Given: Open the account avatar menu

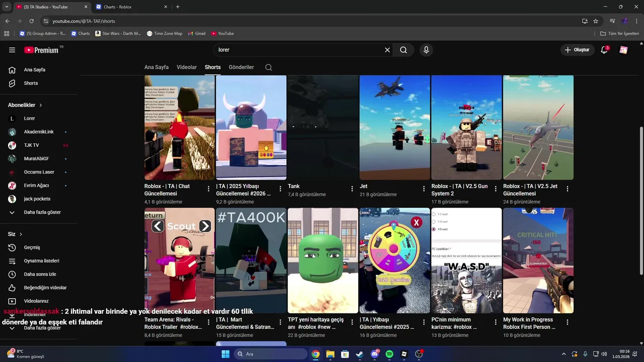Looking at the screenshot, I should (x=623, y=50).
